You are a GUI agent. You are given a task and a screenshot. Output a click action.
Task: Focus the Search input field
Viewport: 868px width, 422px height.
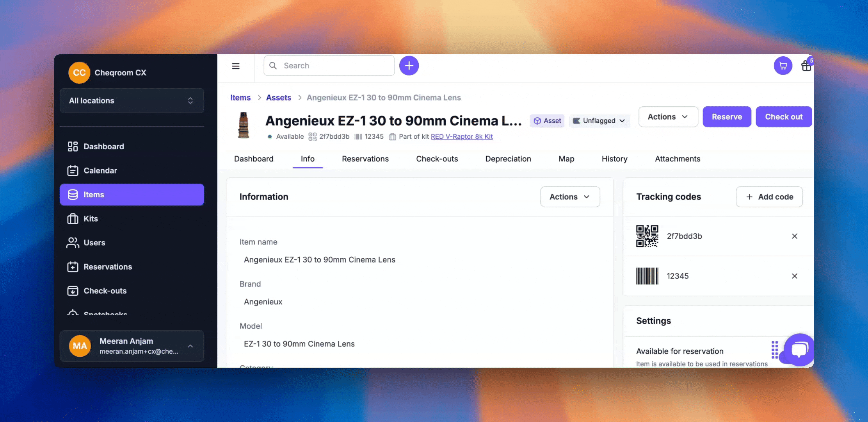(x=329, y=66)
